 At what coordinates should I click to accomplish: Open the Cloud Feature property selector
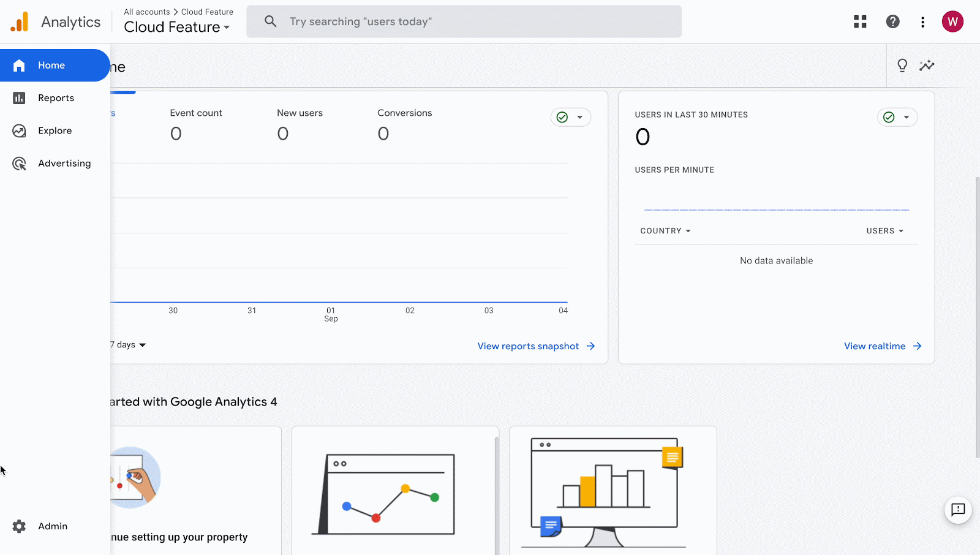[x=176, y=27]
